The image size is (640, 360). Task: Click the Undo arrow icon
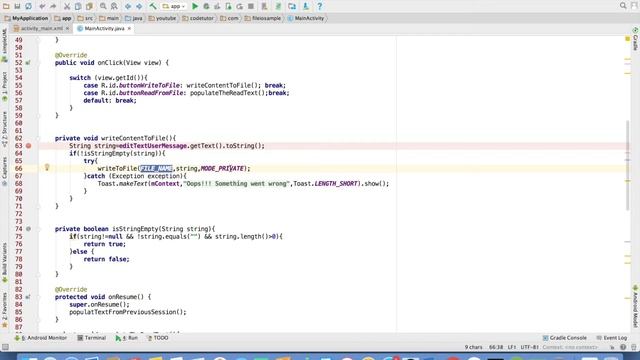pyautogui.click(x=42, y=6)
